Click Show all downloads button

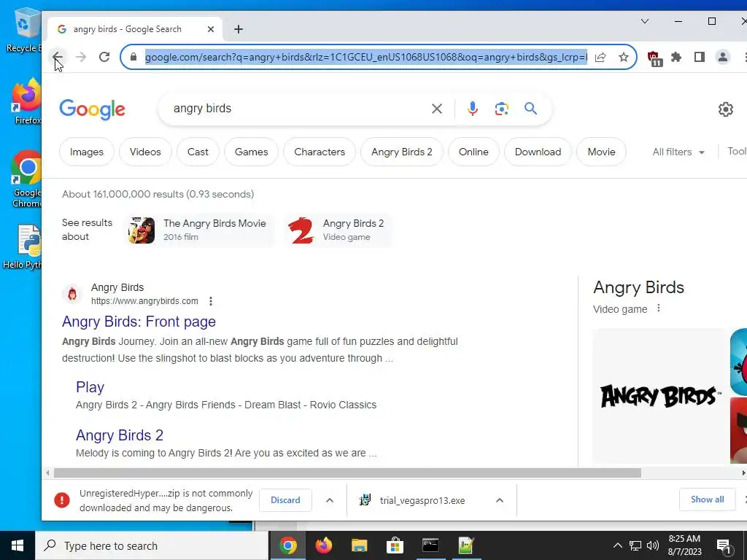tap(707, 499)
